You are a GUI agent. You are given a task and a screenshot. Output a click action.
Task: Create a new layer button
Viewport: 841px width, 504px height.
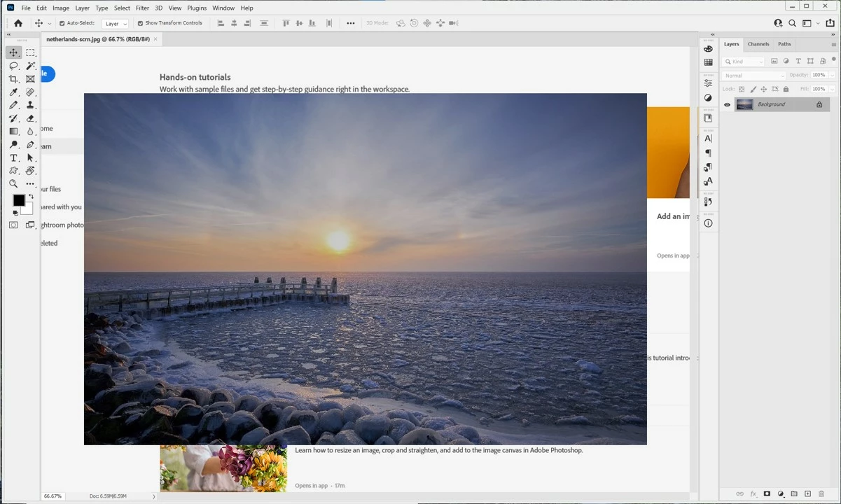click(x=807, y=494)
